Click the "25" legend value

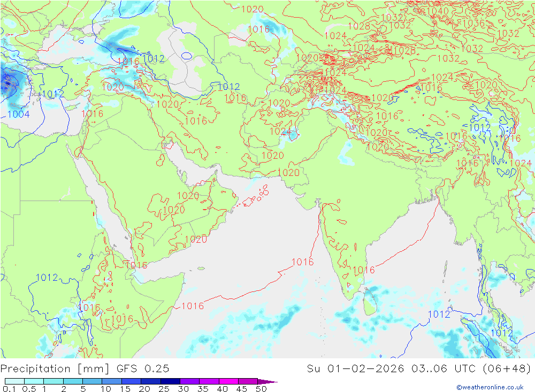(164, 389)
